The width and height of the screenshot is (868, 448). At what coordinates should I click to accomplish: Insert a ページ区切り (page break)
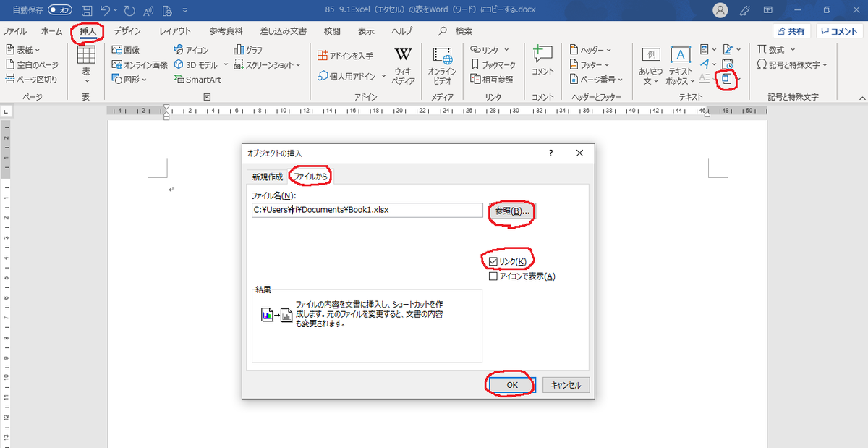click(31, 79)
